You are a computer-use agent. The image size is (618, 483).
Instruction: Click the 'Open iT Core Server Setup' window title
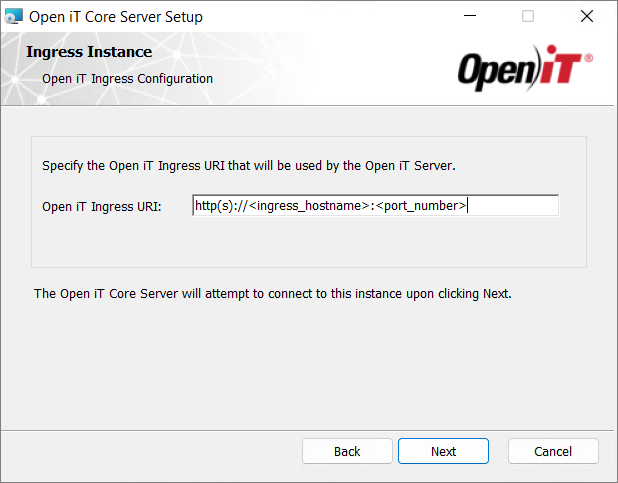click(x=116, y=17)
